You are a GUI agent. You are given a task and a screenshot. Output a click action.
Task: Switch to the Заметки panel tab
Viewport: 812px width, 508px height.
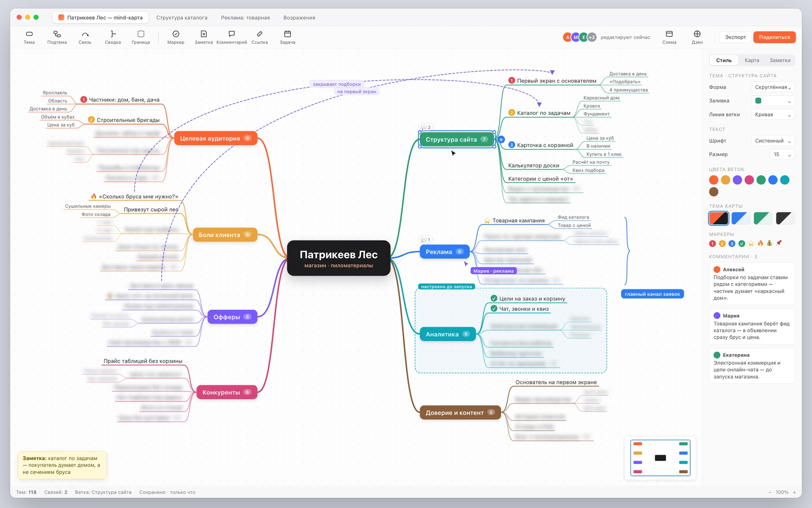point(780,60)
